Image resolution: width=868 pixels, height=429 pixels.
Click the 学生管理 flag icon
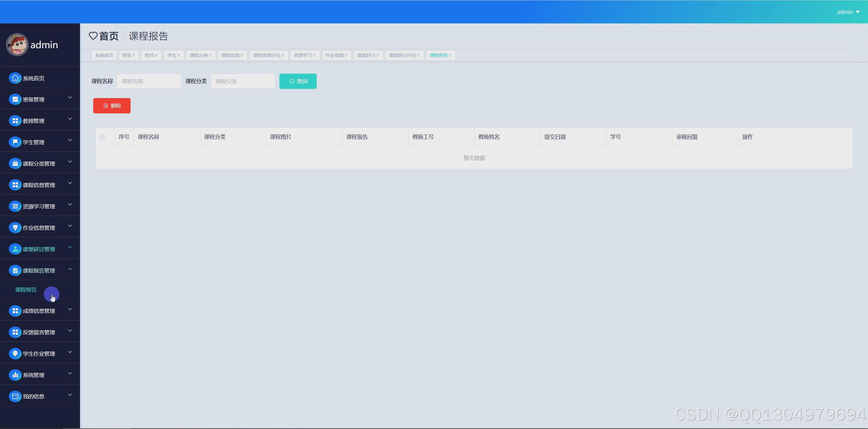15,142
